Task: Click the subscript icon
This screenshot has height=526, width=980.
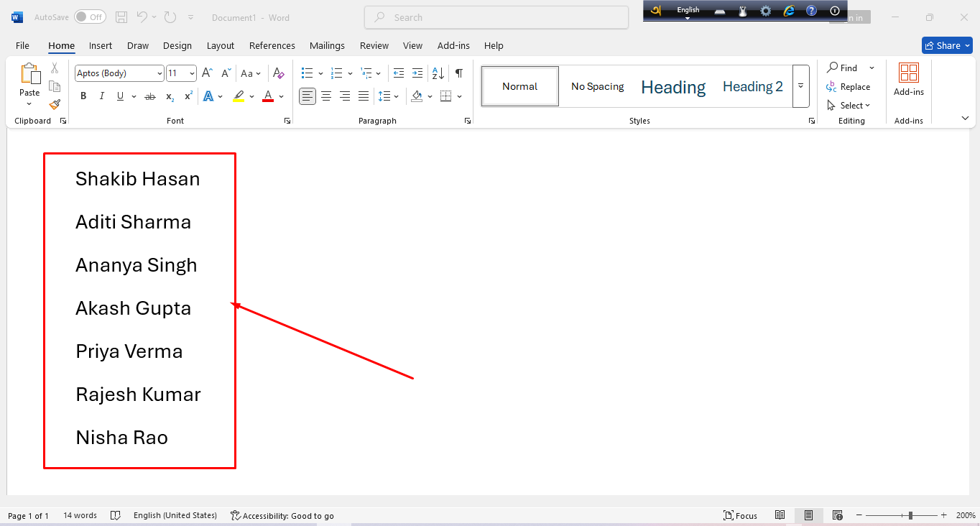Action: 168,96
